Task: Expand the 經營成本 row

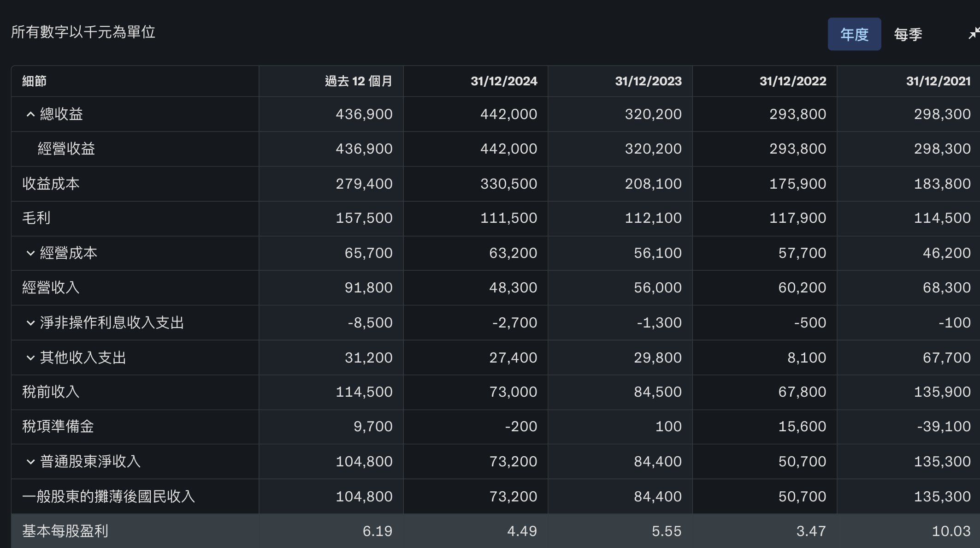Action: 30,253
